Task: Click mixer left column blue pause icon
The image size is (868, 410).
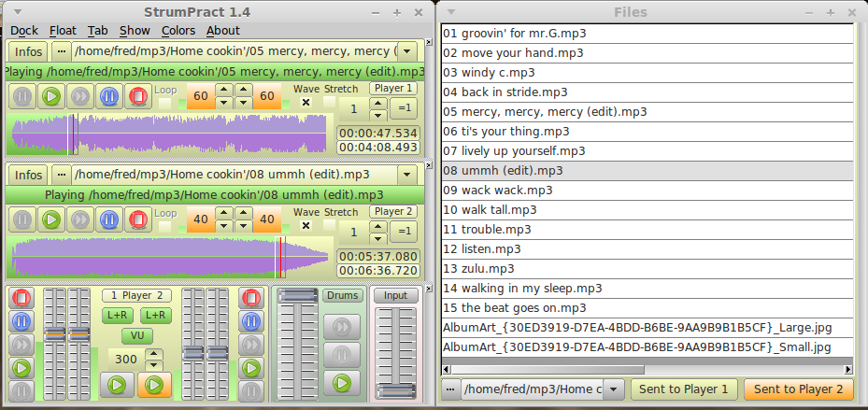Action: [x=21, y=321]
